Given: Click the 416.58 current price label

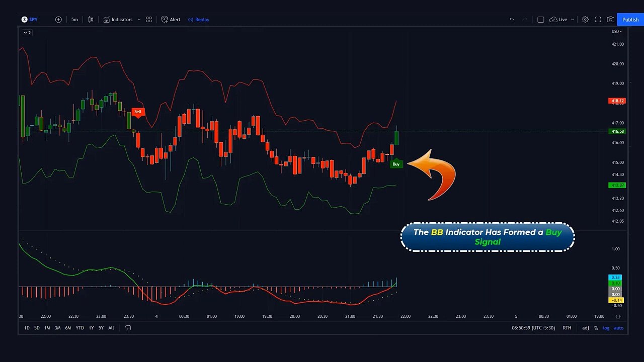Looking at the screenshot, I should [x=617, y=131].
